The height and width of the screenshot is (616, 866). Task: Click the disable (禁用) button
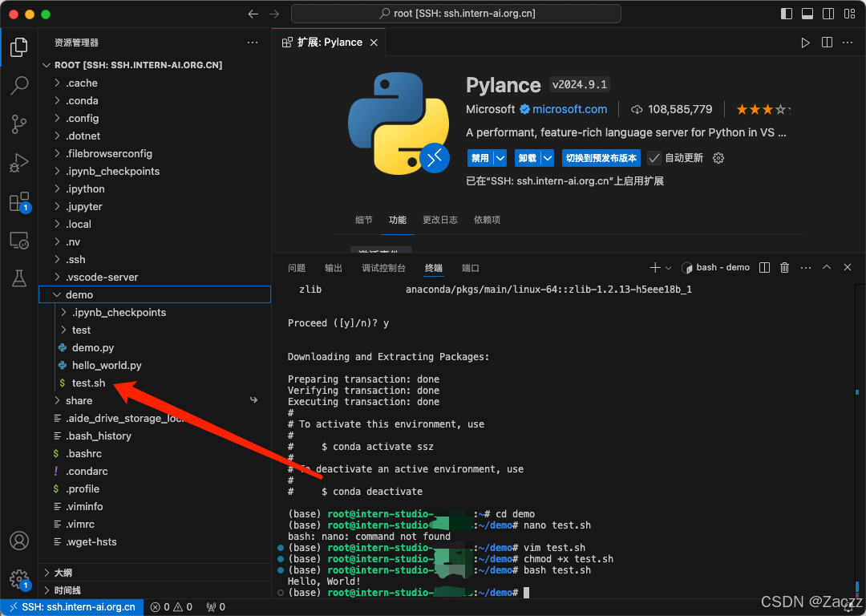[480, 158]
